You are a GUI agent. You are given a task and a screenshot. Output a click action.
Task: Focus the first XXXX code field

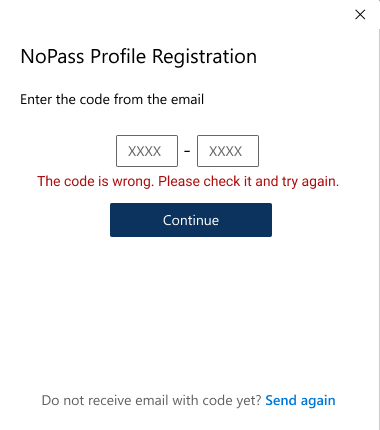147,151
